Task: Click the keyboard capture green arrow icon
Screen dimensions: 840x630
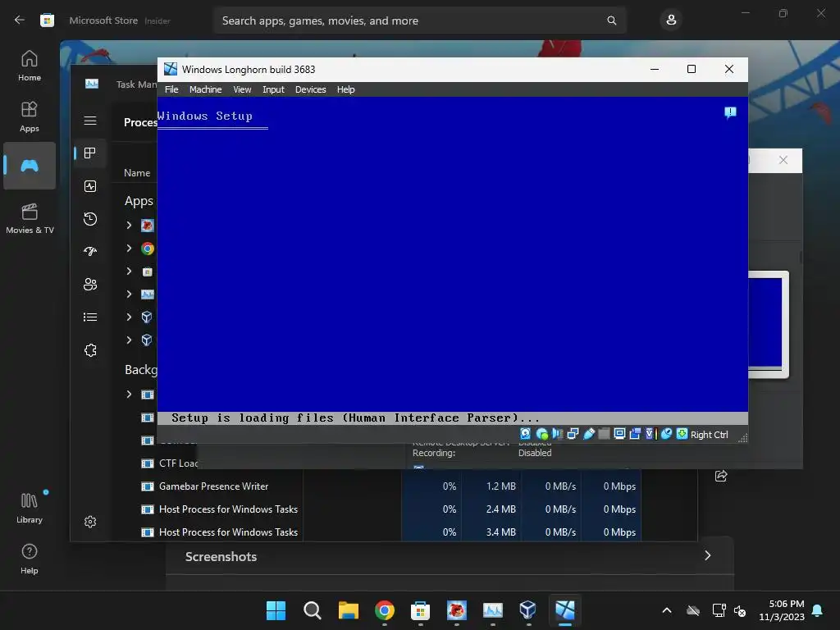Action: tap(682, 434)
